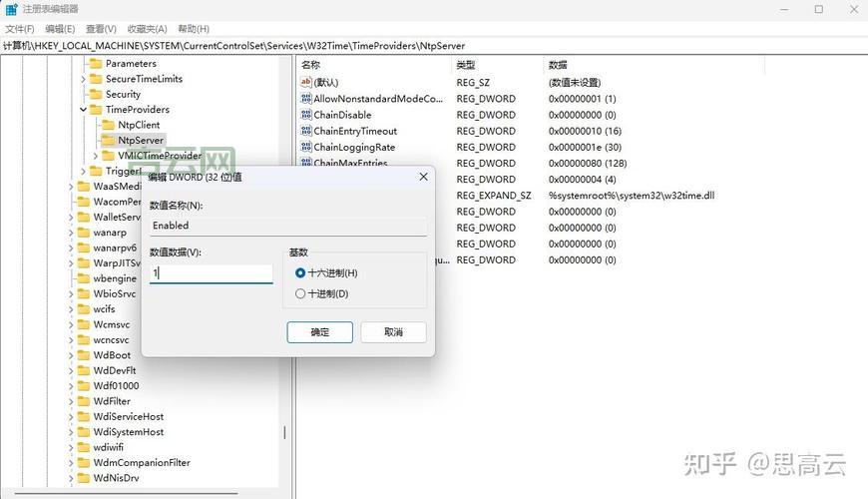The image size is (868, 499).
Task: Click the WdFilter folder icon
Action: [x=84, y=401]
